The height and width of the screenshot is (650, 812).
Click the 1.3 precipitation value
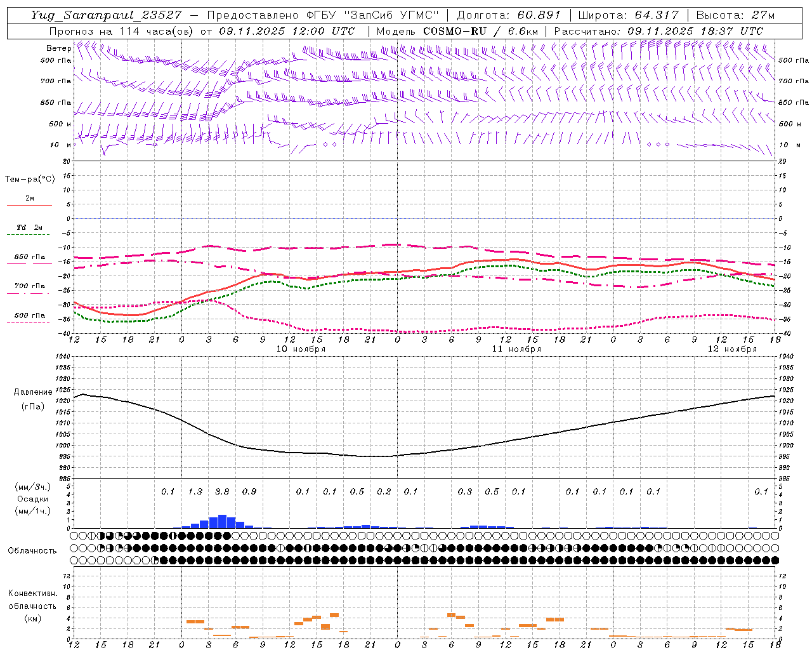point(195,491)
